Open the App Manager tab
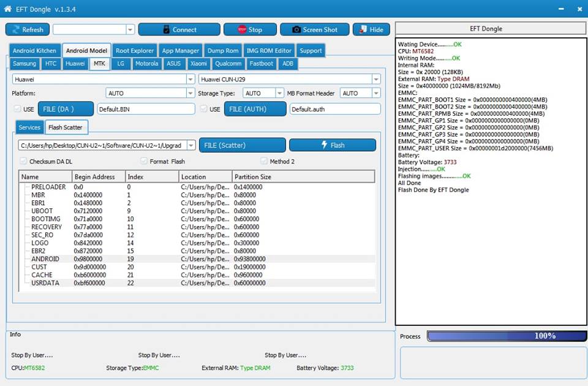The image size is (588, 386). (x=180, y=51)
